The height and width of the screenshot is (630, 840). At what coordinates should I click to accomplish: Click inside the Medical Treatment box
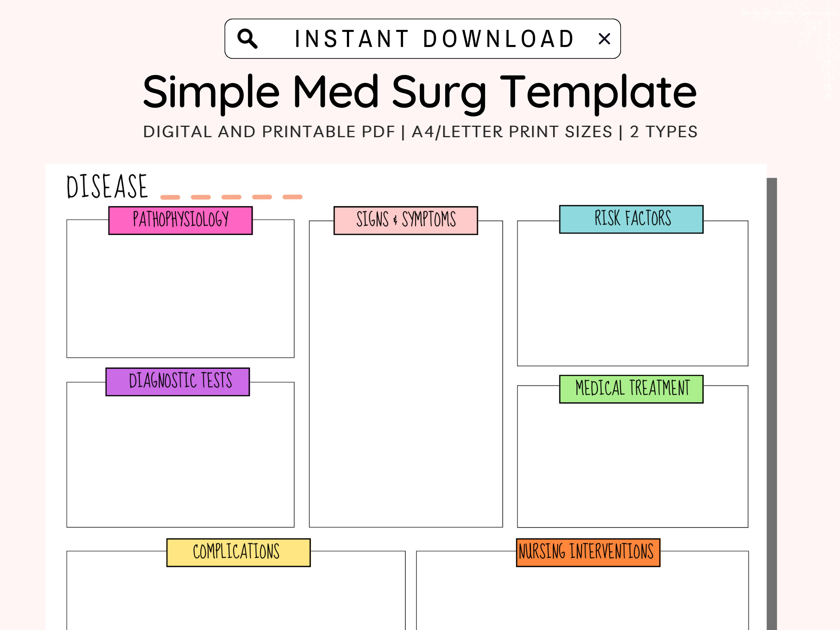[x=633, y=465]
